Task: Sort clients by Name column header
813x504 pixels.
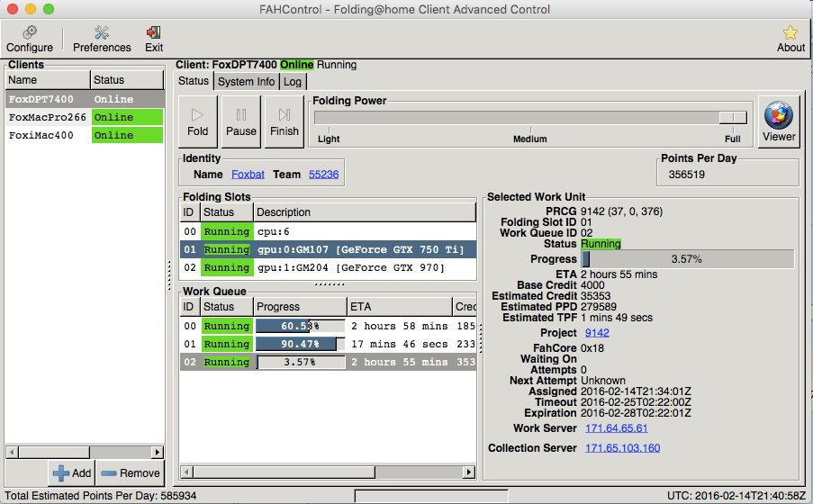Action: point(49,80)
